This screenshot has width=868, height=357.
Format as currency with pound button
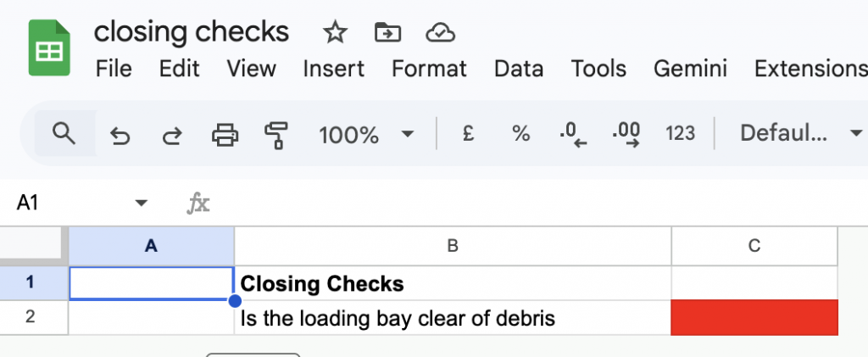point(468,133)
